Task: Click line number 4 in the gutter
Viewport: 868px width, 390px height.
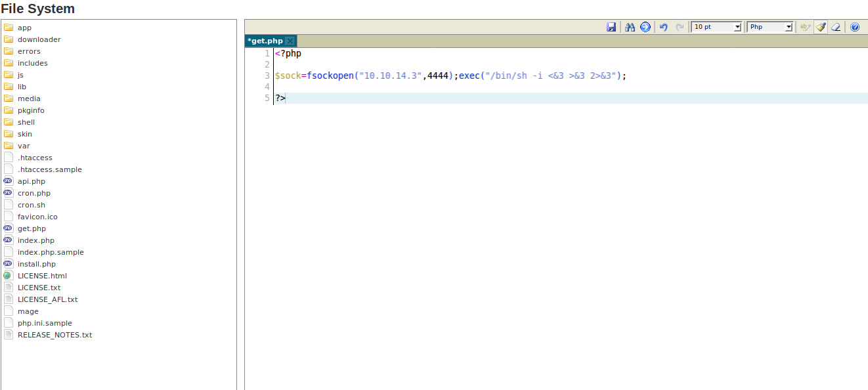Action: (267, 87)
